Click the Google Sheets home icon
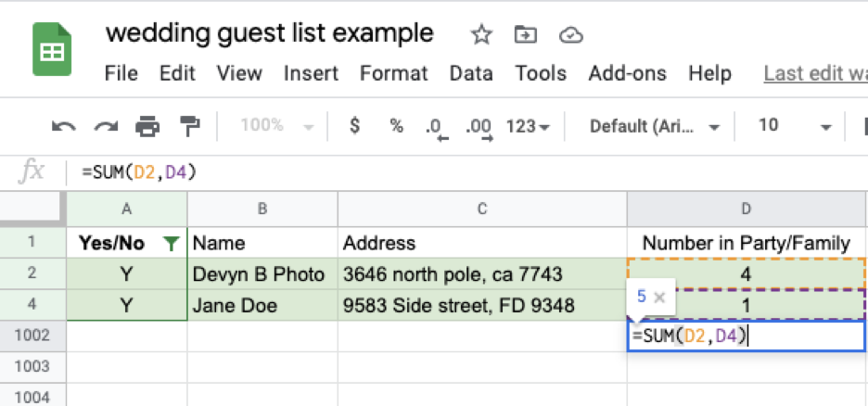This screenshot has height=406, width=868. pos(52,50)
